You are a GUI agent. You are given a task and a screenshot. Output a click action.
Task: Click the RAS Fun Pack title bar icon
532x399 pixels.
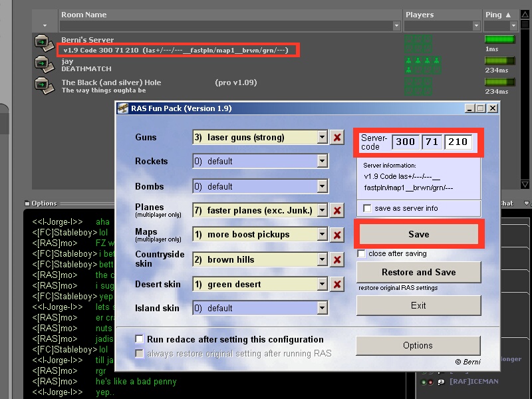[x=123, y=108]
